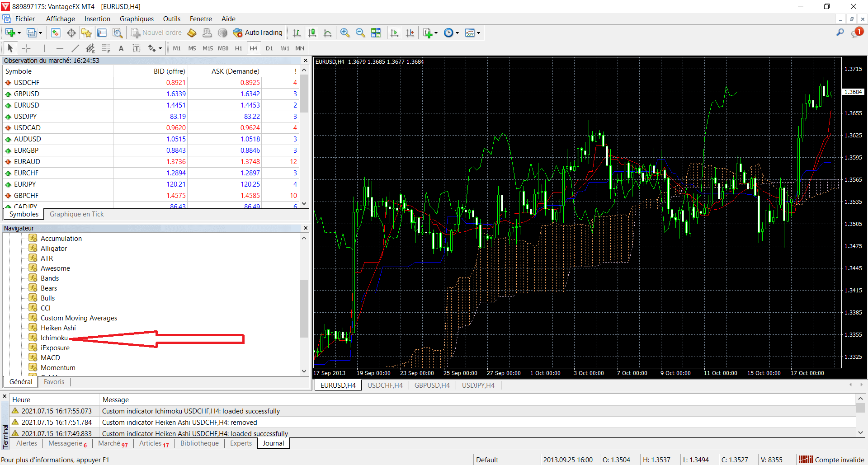Select the Ichimoku indicator in Navigator
The image size is (868, 465).
coord(54,338)
